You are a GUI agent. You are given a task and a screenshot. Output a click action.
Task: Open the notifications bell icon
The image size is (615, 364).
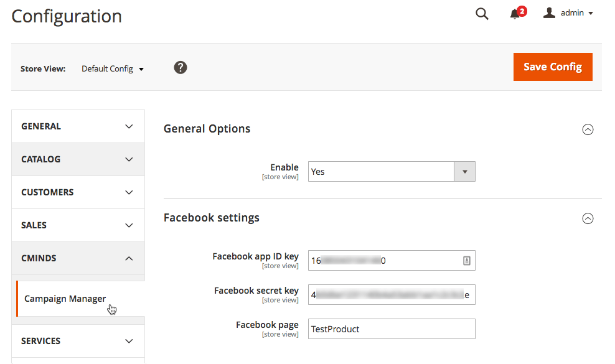tap(515, 14)
